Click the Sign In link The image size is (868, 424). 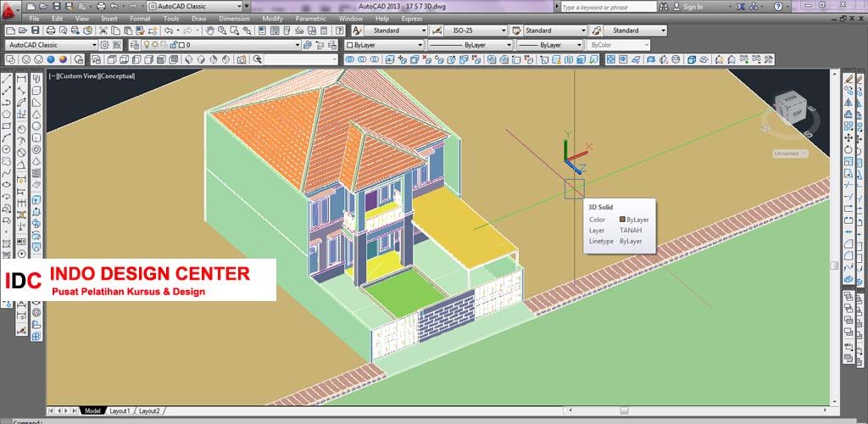pos(693,7)
